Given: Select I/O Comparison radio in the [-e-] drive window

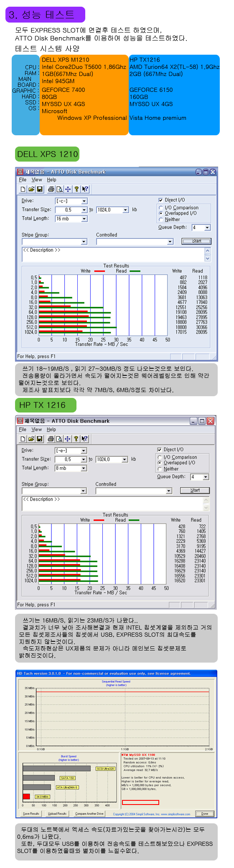Looking at the screenshot, I should (160, 457).
